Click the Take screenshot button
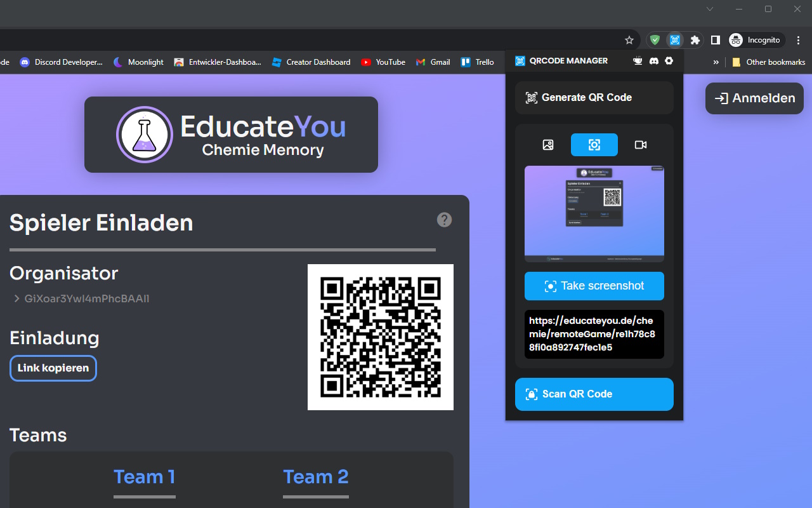This screenshot has height=508, width=812. (x=594, y=286)
